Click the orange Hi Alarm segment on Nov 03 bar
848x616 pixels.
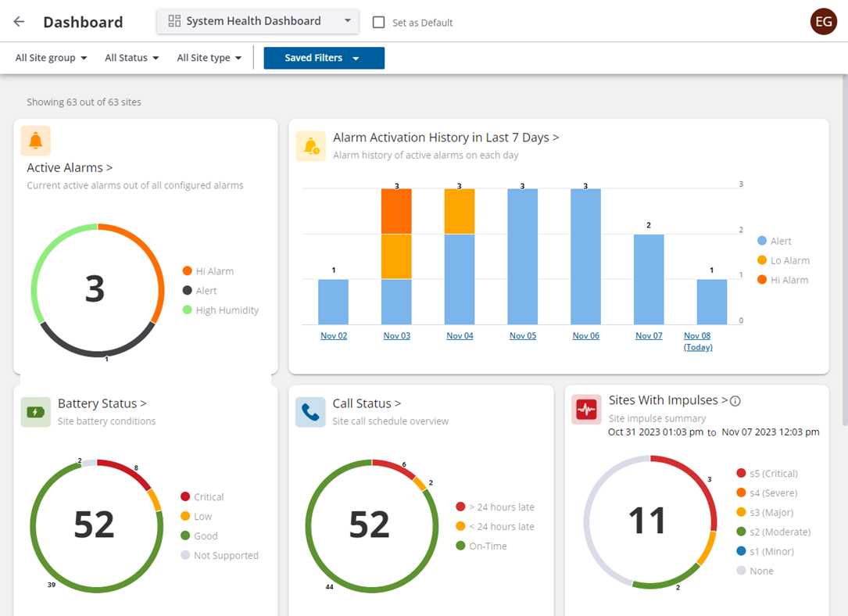tap(396, 211)
